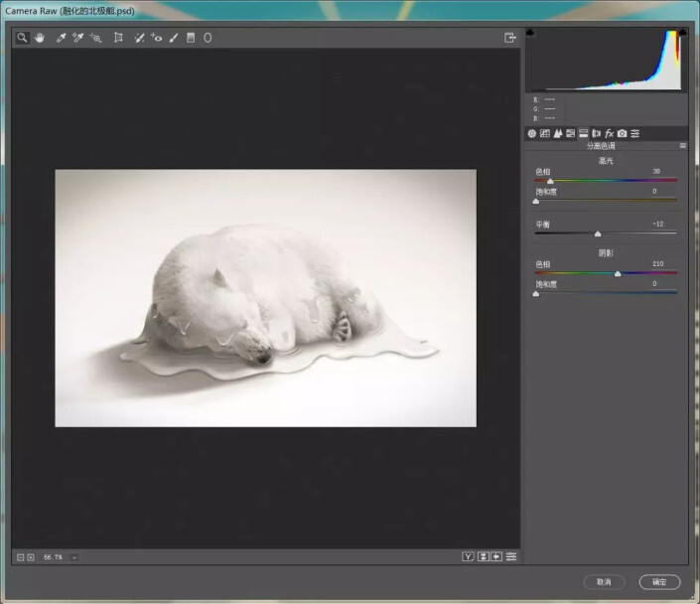Switch to the Basic panel tab
700x604 pixels.
532,133
